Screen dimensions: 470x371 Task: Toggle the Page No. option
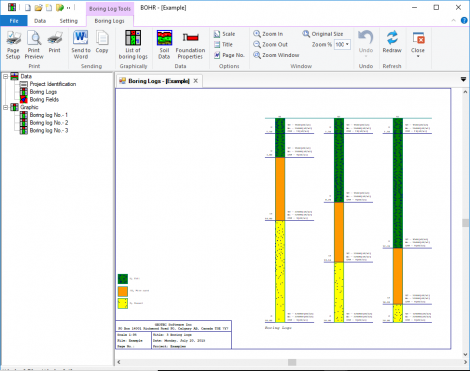pyautogui.click(x=229, y=55)
